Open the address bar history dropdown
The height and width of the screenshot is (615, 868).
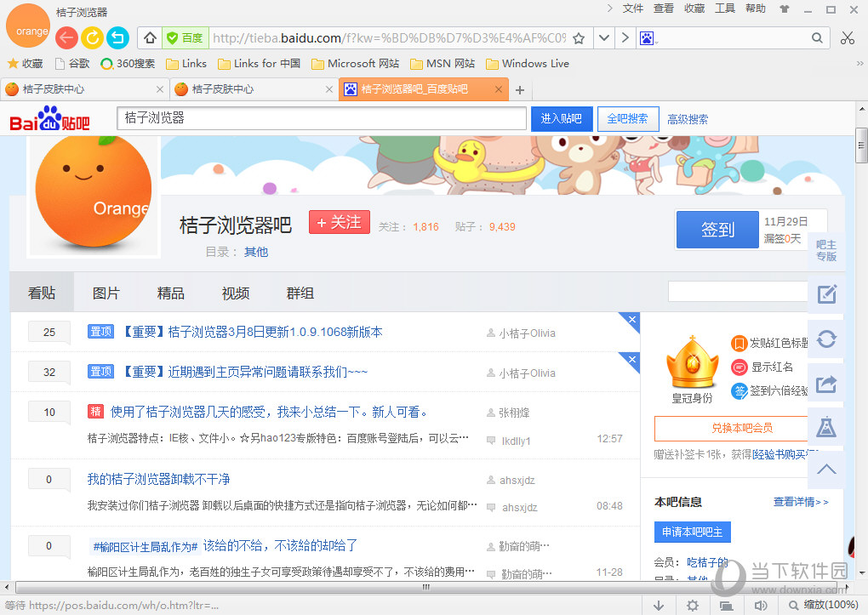point(602,38)
